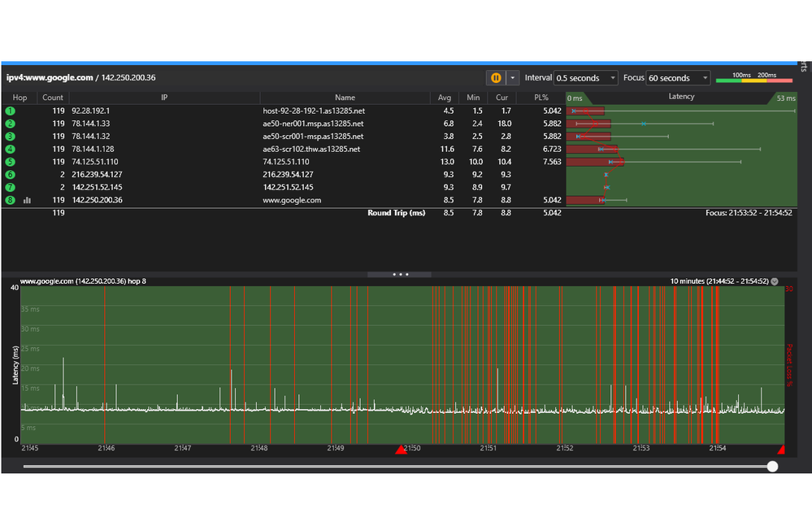Click the Name column header
Image resolution: width=812 pixels, height=522 pixels.
345,98
